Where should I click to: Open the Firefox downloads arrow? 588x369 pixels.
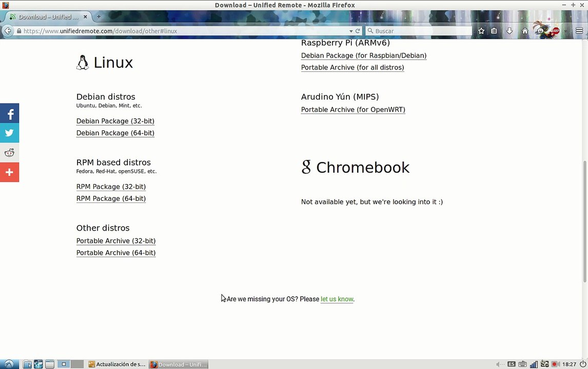[x=509, y=31]
